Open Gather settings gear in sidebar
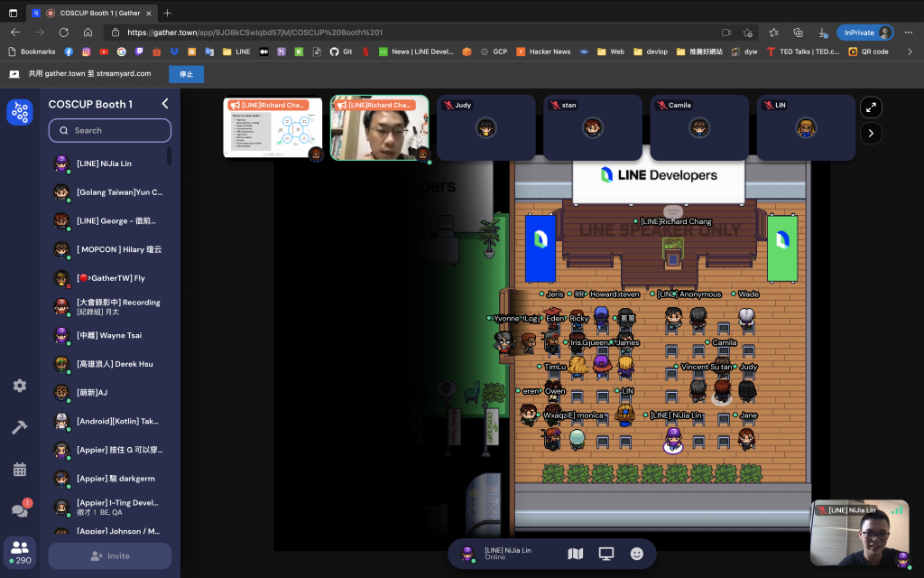 coord(20,386)
